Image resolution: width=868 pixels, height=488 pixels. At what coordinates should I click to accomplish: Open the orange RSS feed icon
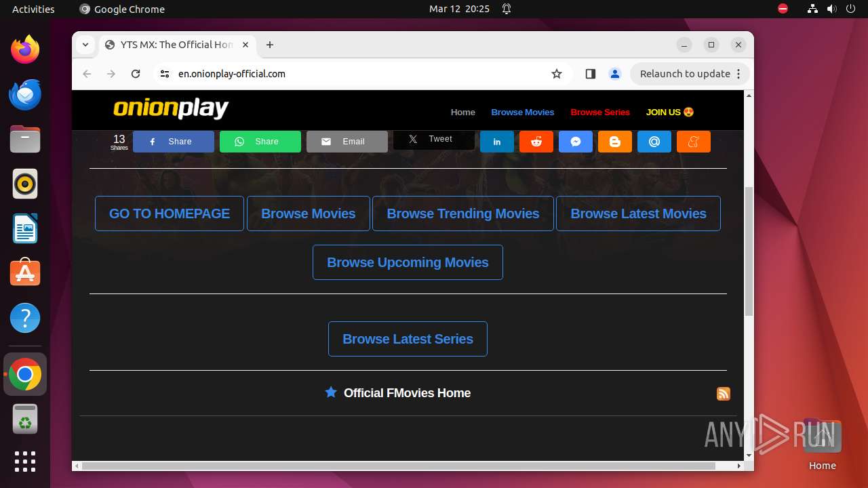pyautogui.click(x=724, y=394)
